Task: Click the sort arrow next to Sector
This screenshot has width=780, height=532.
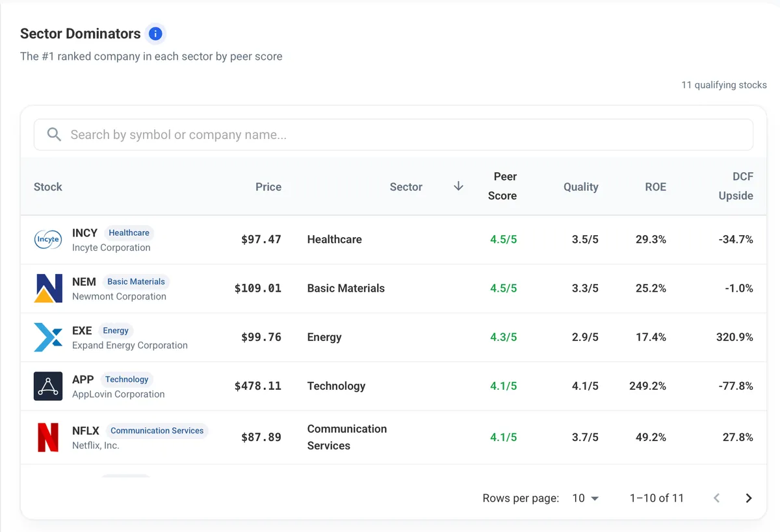Action: point(458,186)
